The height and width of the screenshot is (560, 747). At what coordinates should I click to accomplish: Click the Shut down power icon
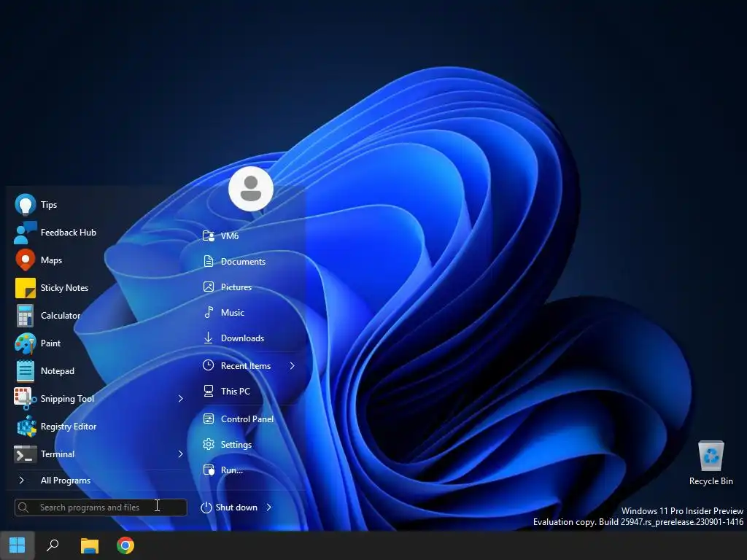point(206,507)
